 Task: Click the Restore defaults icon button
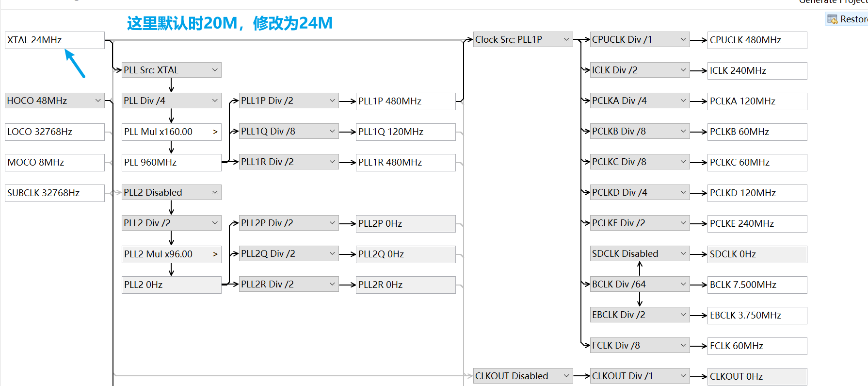coord(832,19)
